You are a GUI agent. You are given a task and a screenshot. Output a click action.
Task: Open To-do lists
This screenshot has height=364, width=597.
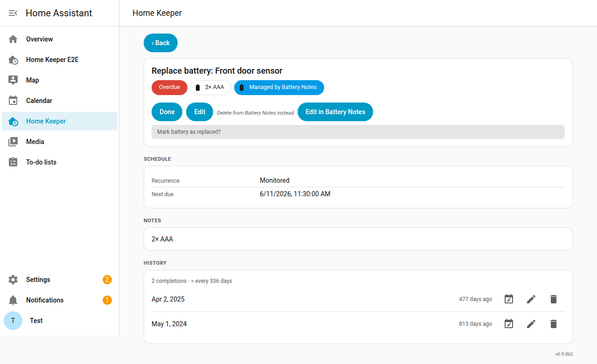[x=60, y=162]
